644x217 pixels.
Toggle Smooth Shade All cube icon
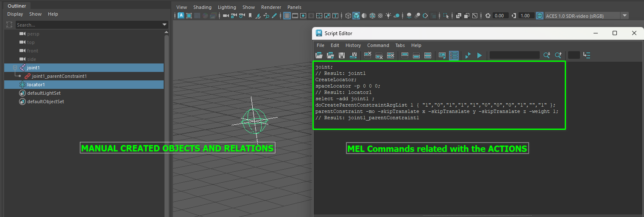click(356, 16)
